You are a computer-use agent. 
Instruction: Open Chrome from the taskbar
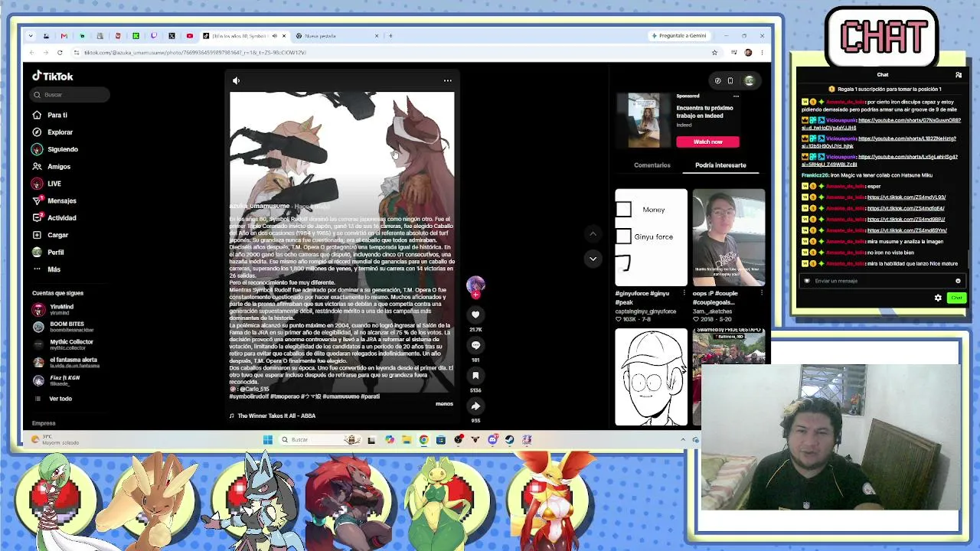click(423, 439)
